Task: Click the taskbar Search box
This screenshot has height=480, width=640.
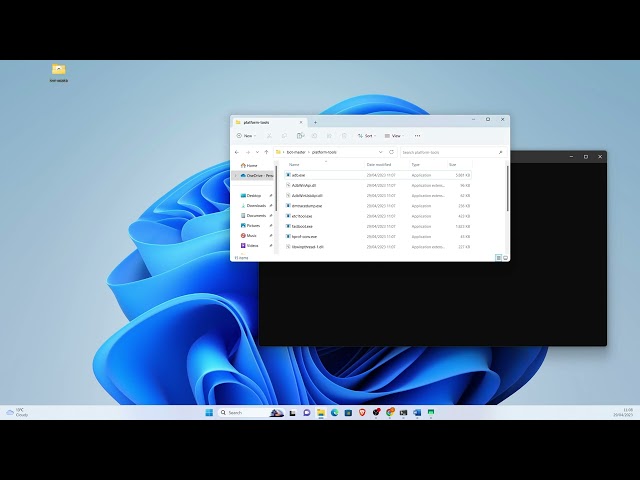Action: (251, 413)
